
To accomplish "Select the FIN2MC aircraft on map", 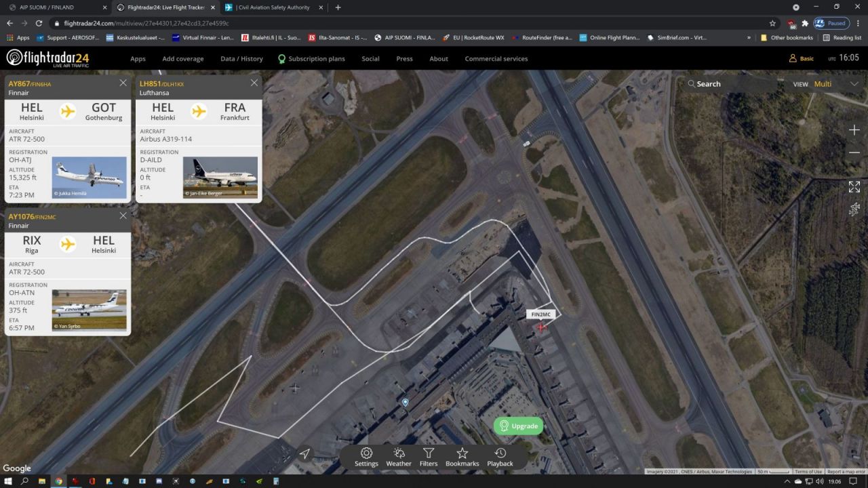I will (x=540, y=327).
